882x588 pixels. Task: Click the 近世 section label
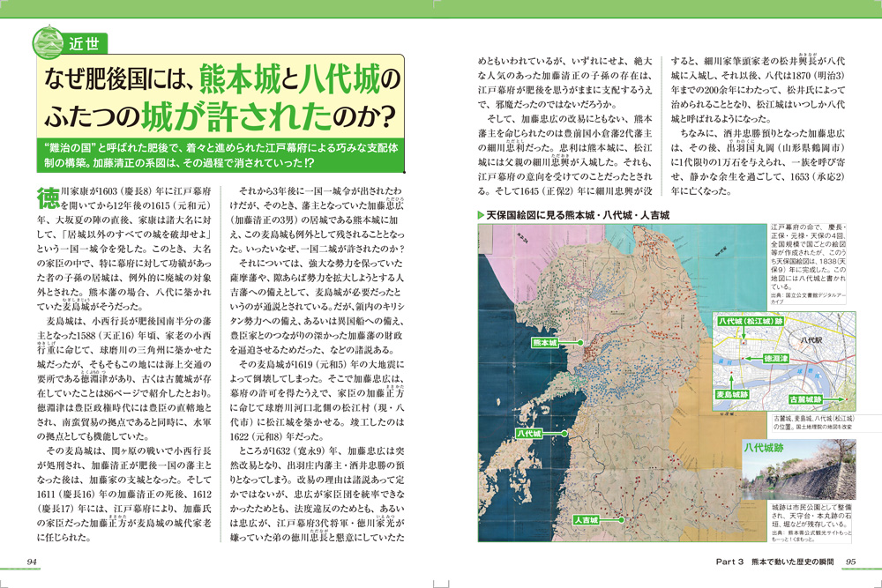(x=85, y=44)
